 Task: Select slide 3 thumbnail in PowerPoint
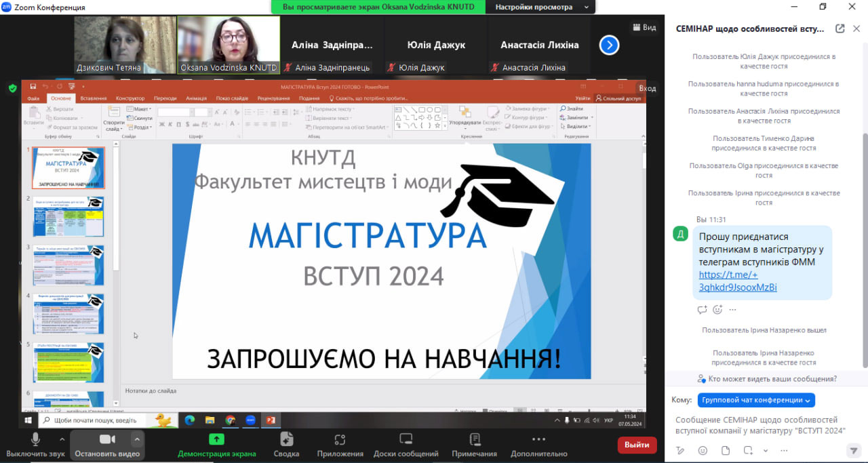pos(68,265)
